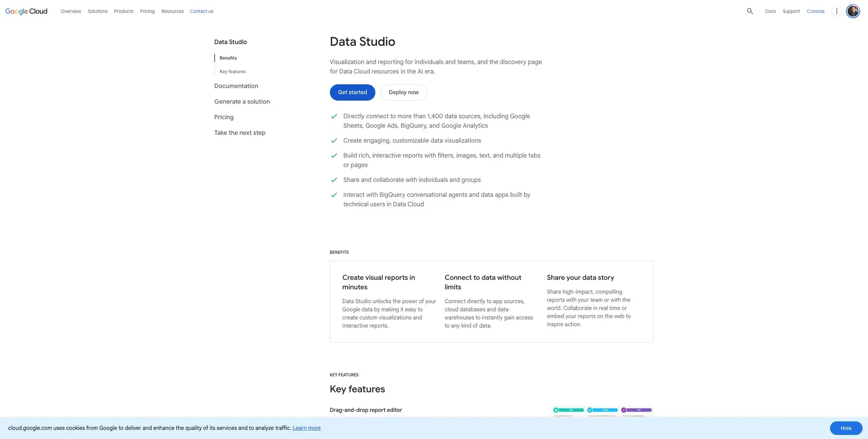Image resolution: width=868 pixels, height=439 pixels.
Task: Open the Support link
Action: [x=791, y=11]
